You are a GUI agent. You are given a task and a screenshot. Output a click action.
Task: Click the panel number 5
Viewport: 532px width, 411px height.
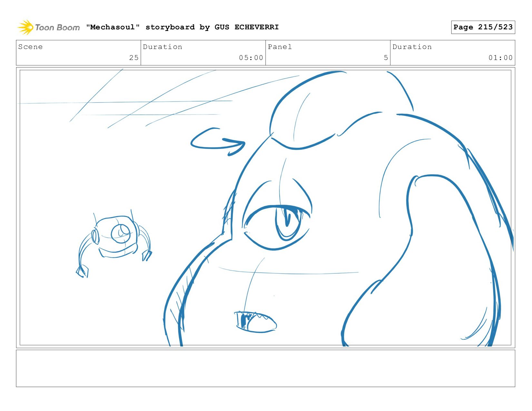point(386,58)
